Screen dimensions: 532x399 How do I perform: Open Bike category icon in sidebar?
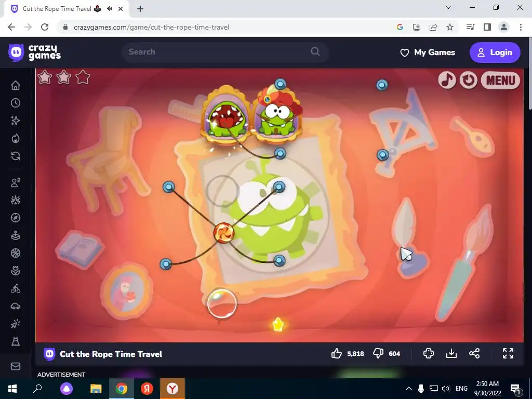tap(16, 289)
